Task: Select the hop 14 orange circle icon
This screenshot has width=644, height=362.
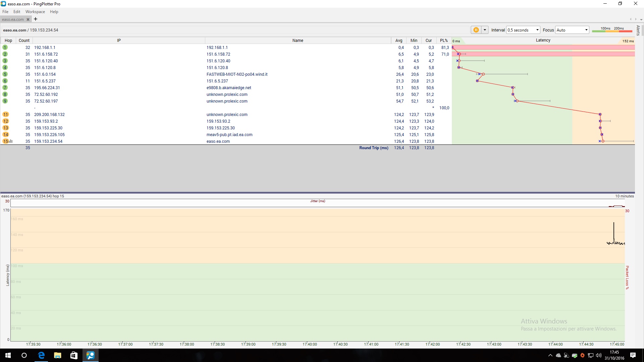Action: point(6,135)
